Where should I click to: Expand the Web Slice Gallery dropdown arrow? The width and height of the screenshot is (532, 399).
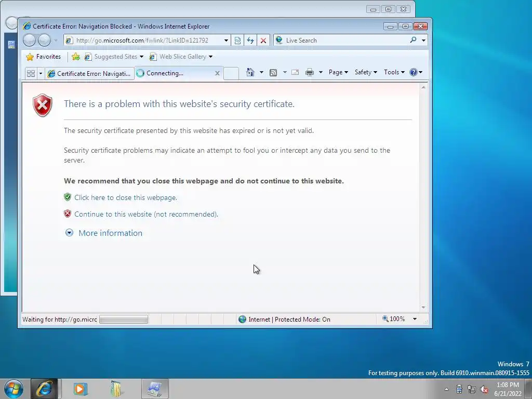[x=211, y=57]
